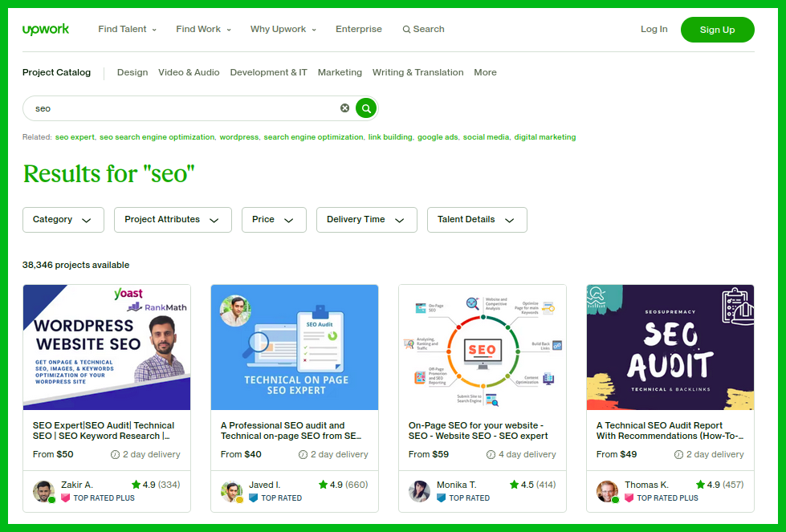Open the Find Talent dropdown menu
The image size is (786, 532).
coord(128,29)
